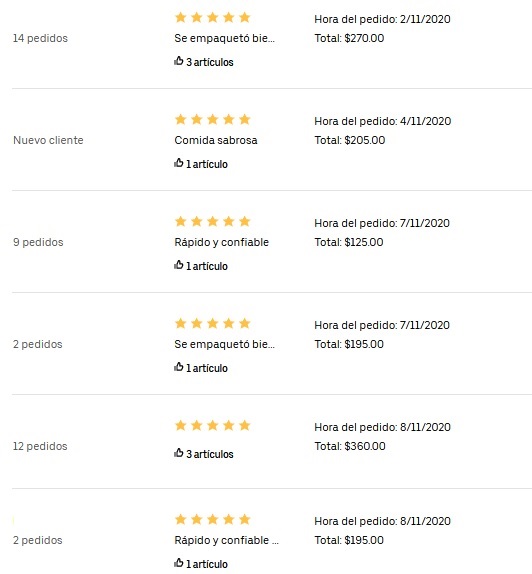This screenshot has width=532, height=574.
Task: Click thumbs-up icon for $125.00 order
Action: point(178,265)
